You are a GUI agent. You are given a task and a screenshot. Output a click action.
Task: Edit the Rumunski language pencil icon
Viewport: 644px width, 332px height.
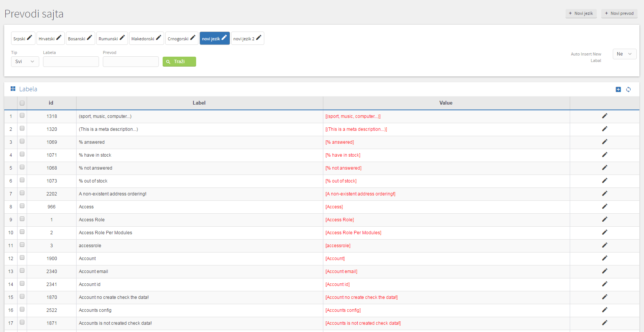(122, 38)
